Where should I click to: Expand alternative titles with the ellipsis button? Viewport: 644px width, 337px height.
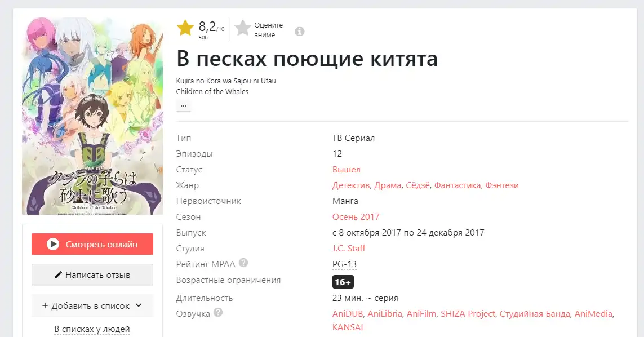tap(184, 105)
